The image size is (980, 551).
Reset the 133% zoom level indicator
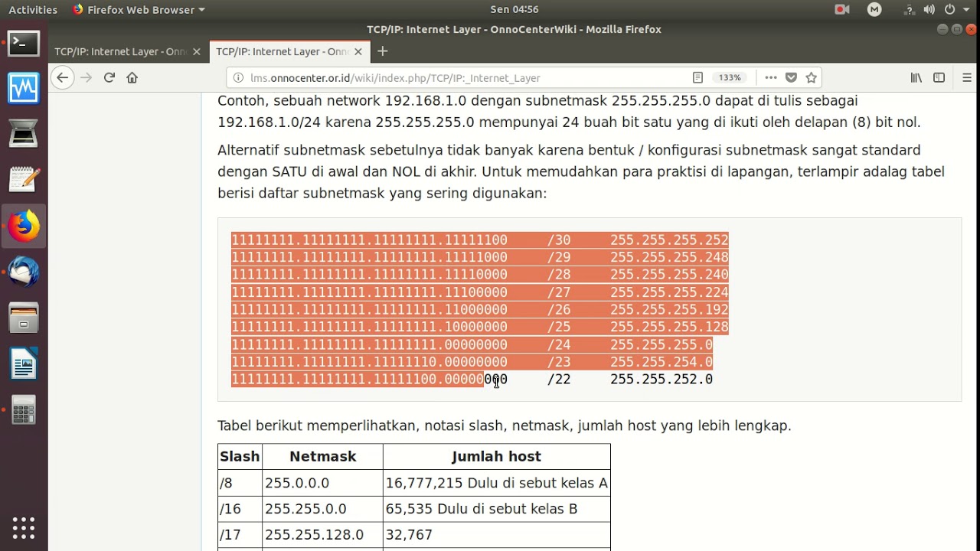730,77
